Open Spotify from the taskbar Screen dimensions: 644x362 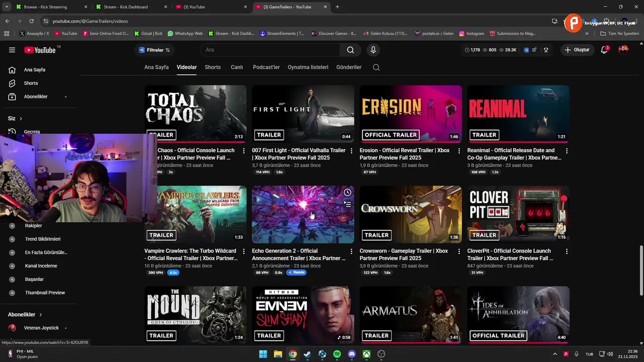pos(337,354)
